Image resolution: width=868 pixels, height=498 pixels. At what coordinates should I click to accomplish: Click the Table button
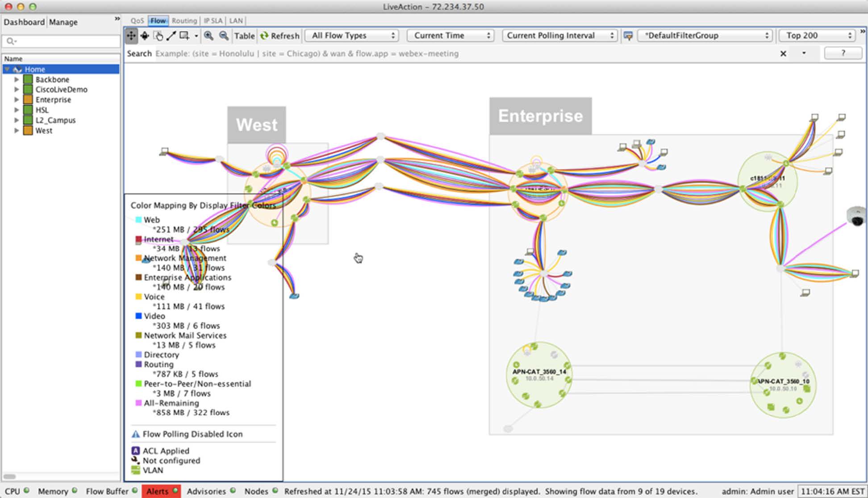[244, 36]
